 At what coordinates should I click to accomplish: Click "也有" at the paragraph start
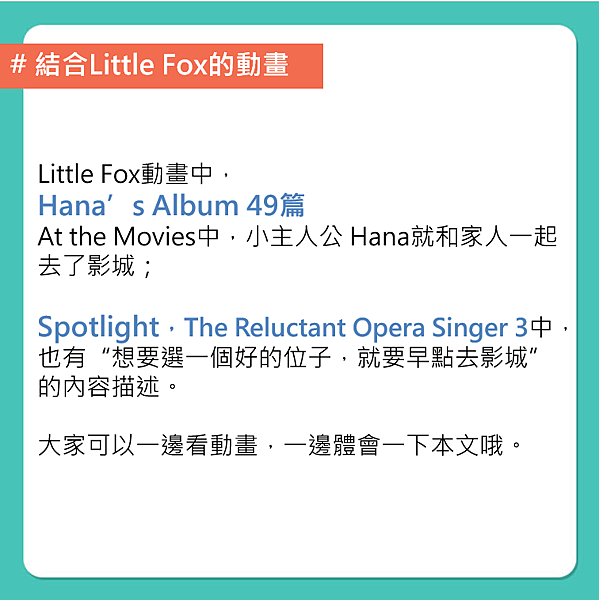62,357
